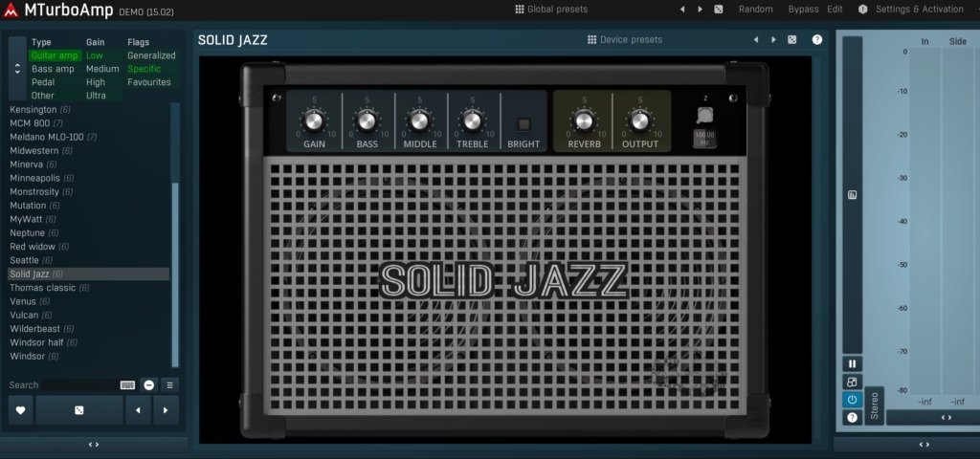Click the favourites heart button below search
This screenshot has height=459, width=980.
pos(20,410)
